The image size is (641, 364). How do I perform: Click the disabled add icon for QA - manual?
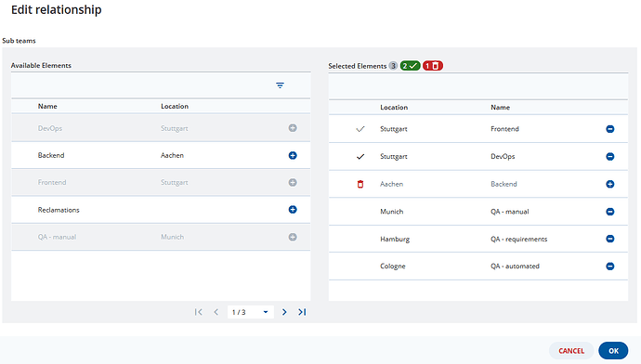click(x=293, y=237)
